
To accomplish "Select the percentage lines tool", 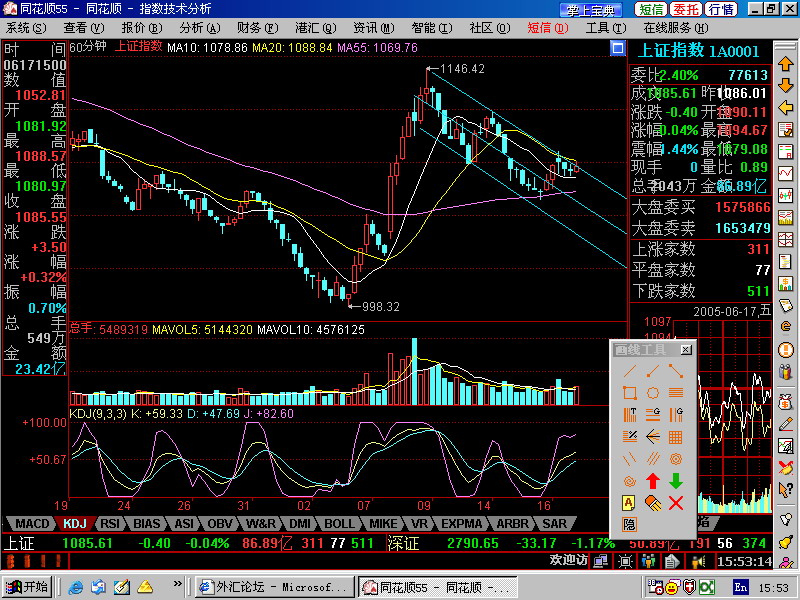I will pyautogui.click(x=630, y=437).
